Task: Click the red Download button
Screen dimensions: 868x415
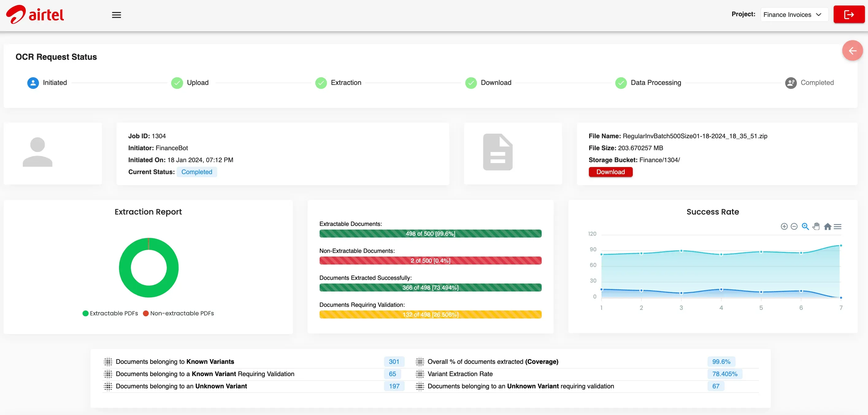Action: [610, 172]
